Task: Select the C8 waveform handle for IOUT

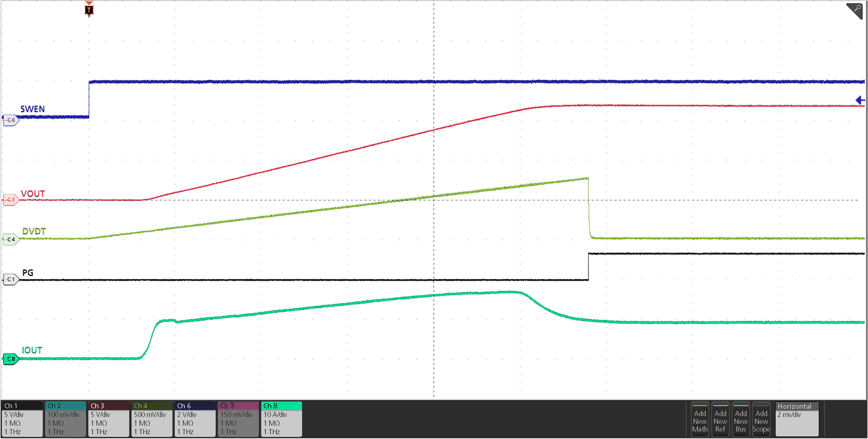Action: click(10, 359)
